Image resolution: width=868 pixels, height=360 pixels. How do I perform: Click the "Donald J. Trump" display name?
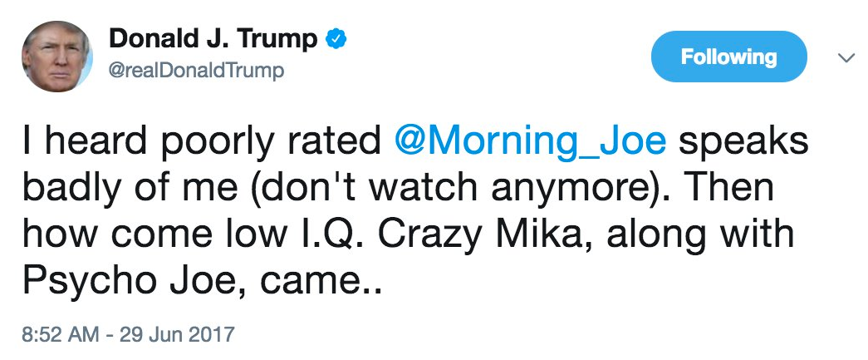(213, 38)
